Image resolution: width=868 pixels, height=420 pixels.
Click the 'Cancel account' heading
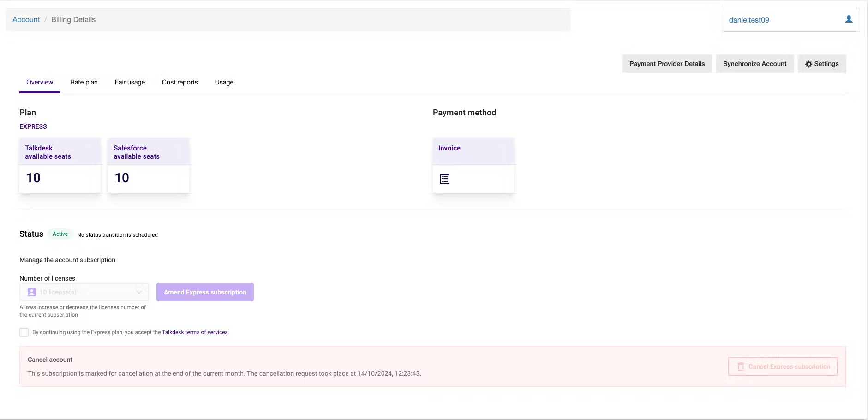50,360
